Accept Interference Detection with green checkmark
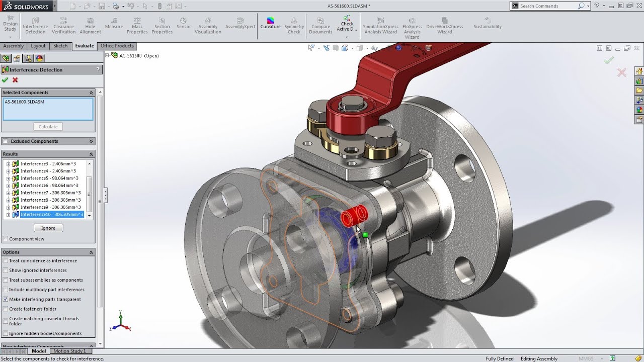This screenshot has height=362, width=644. point(5,80)
